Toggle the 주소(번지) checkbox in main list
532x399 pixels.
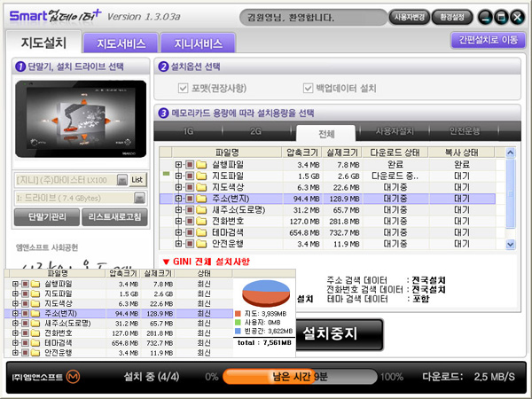190,199
